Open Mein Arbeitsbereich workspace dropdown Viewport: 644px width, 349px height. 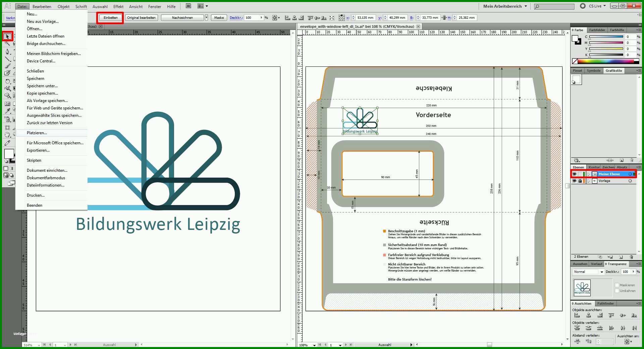505,6
